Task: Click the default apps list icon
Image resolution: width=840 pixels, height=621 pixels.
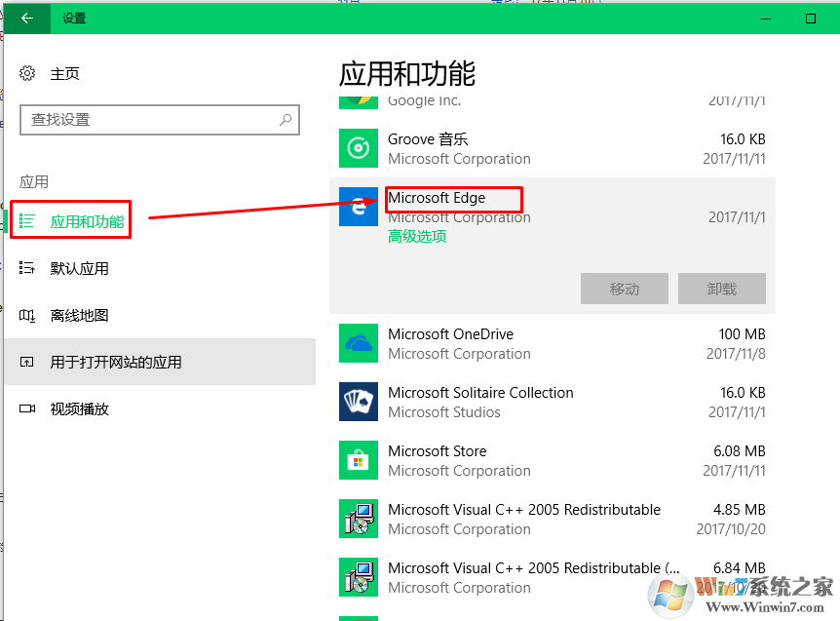Action: coord(26,268)
